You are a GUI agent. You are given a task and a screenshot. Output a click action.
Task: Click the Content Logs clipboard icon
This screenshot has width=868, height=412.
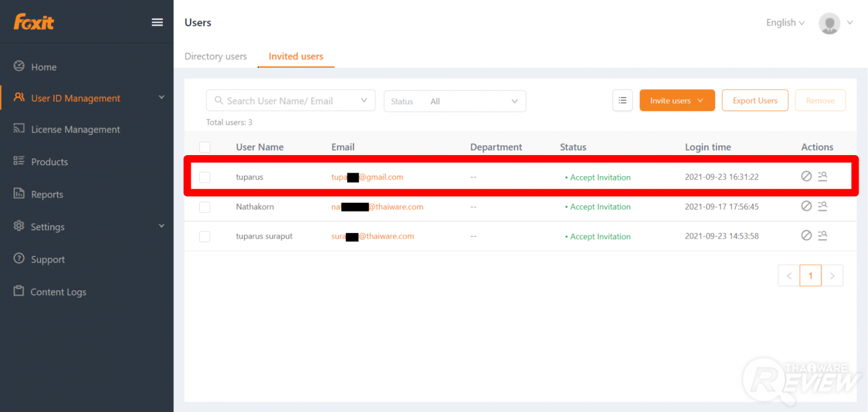point(19,291)
